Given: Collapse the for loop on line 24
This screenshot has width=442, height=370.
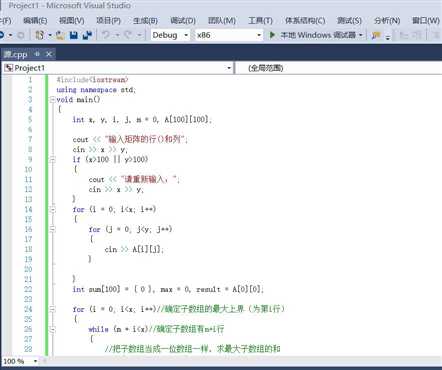Looking at the screenshot, I should click(x=52, y=309).
